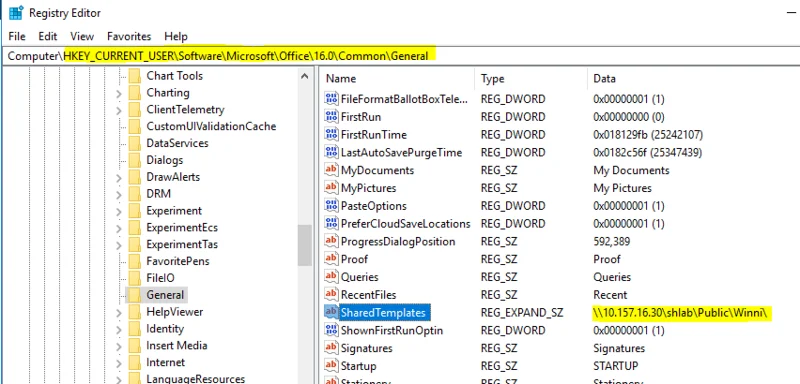Click the tree pane scrollbar thumb
800x384 pixels.
click(x=305, y=245)
